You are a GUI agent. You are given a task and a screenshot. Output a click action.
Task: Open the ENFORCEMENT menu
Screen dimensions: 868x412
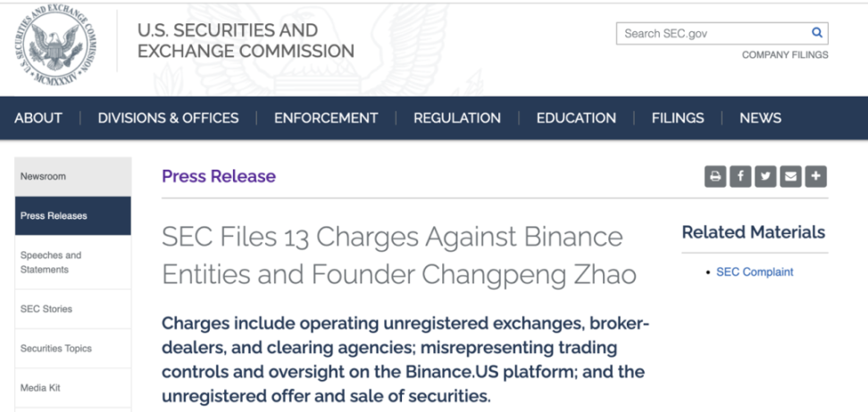(326, 118)
